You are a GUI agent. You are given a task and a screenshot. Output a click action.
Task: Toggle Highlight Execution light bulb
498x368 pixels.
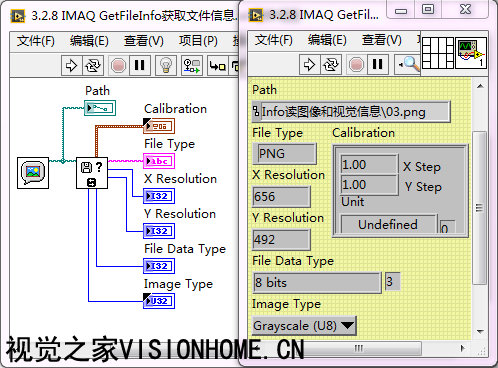[x=166, y=65]
